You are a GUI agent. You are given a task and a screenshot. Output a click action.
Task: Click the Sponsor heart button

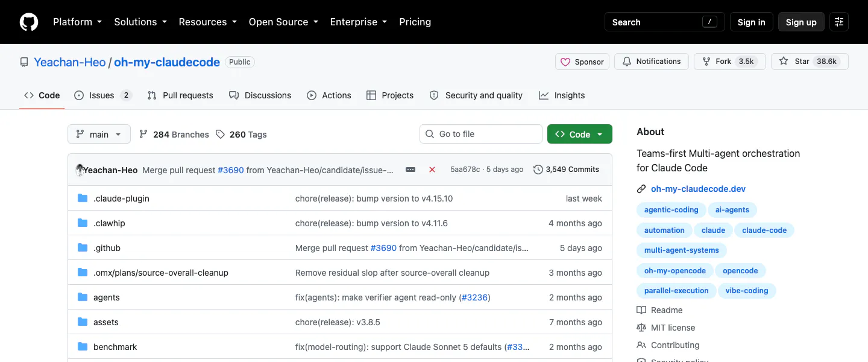pos(582,62)
